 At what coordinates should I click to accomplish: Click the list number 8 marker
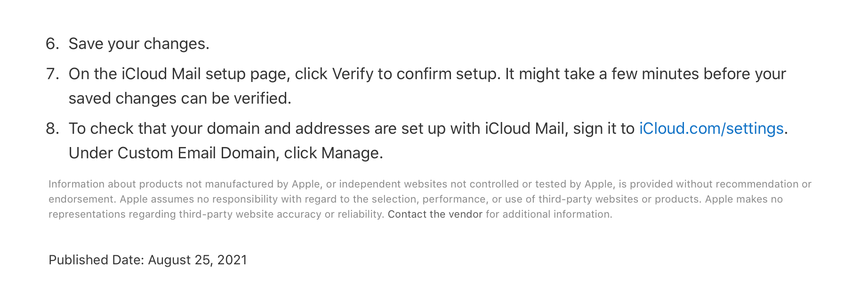[x=52, y=129]
